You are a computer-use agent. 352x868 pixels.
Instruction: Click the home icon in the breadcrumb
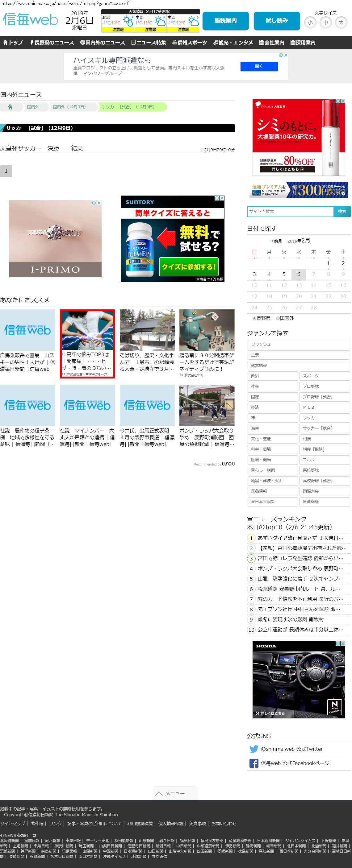10,107
